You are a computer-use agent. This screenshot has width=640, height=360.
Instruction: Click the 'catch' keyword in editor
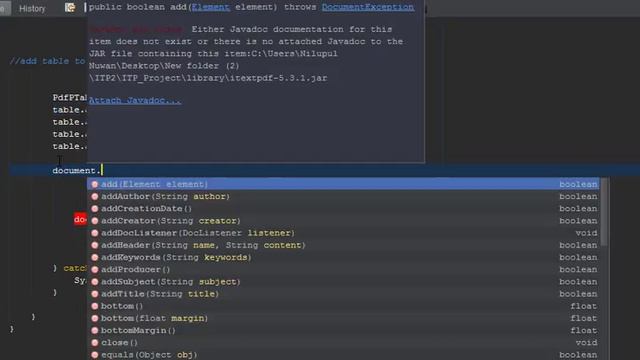[x=74, y=268]
